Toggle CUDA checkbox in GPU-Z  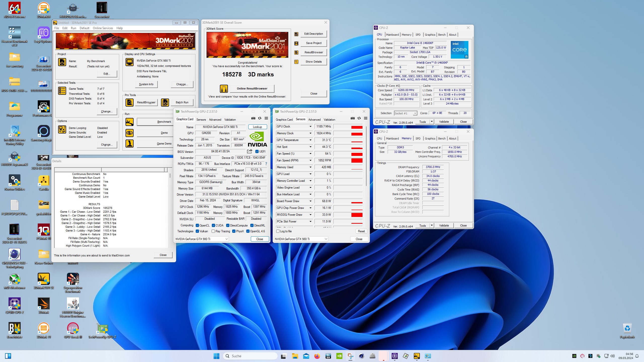[213, 225]
